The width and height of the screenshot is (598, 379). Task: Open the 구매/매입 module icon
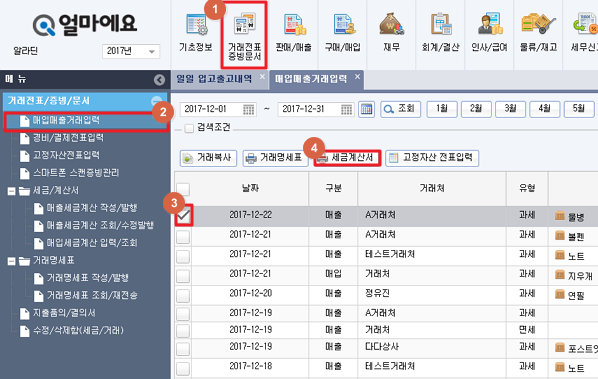(x=342, y=33)
